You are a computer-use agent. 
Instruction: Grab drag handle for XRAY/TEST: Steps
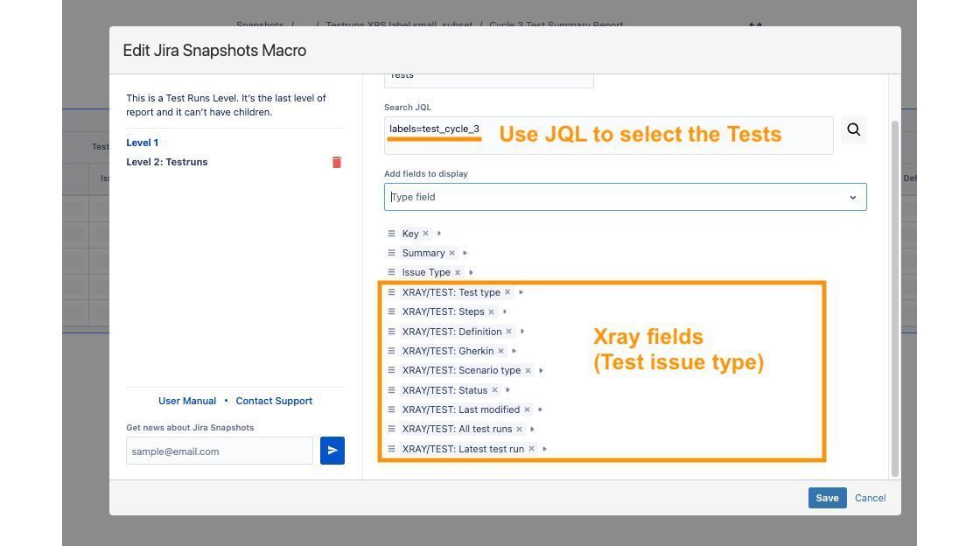point(391,311)
